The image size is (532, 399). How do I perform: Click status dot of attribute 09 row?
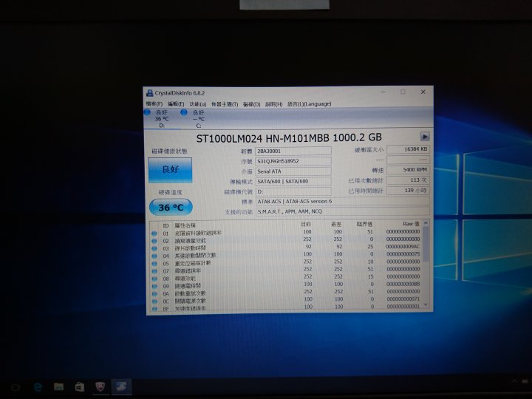(x=154, y=286)
